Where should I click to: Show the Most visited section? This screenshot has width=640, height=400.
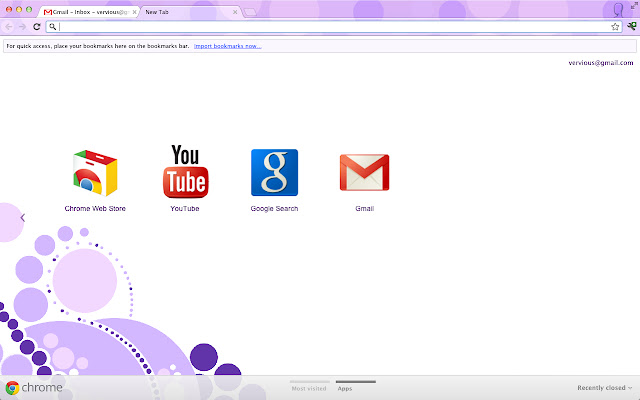(x=309, y=388)
